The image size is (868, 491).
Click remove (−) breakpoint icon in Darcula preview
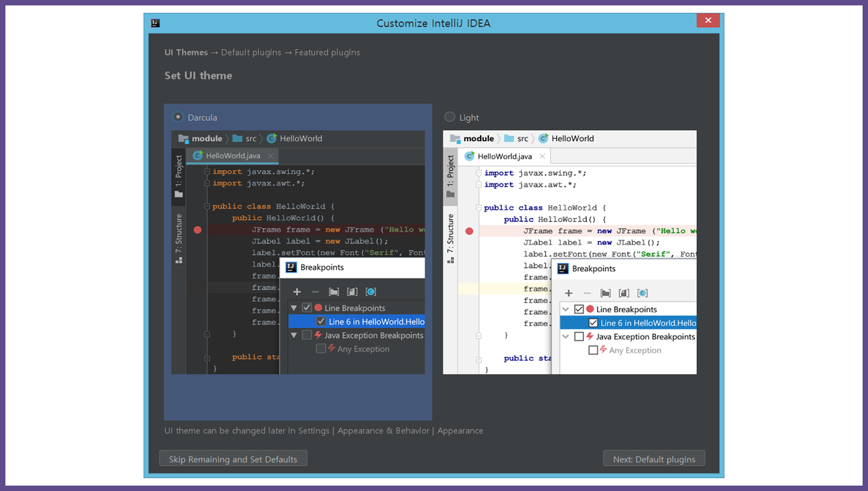(315, 291)
